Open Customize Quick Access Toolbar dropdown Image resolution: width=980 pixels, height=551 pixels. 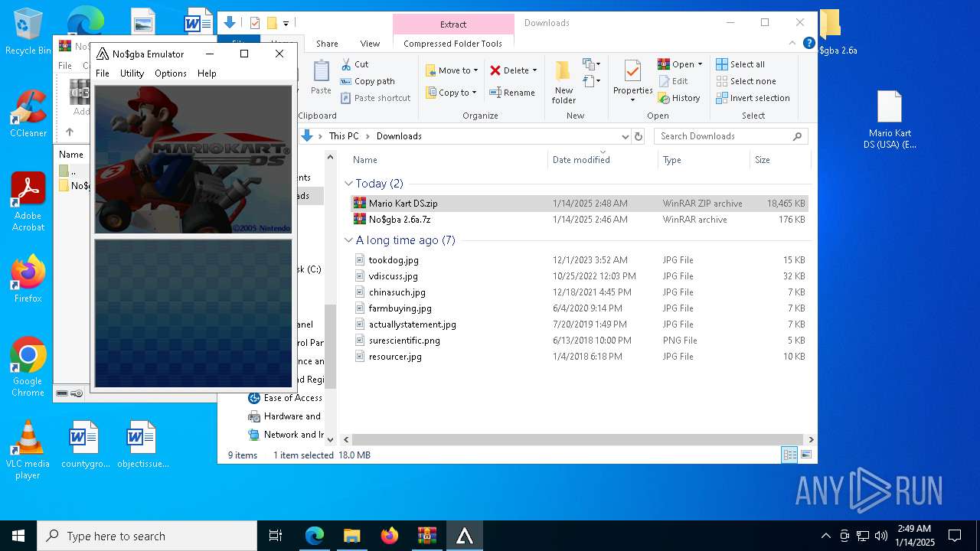click(286, 24)
